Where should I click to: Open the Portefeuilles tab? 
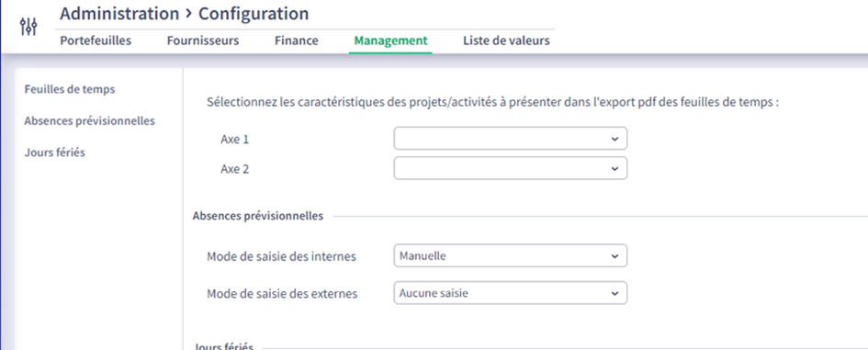click(96, 40)
